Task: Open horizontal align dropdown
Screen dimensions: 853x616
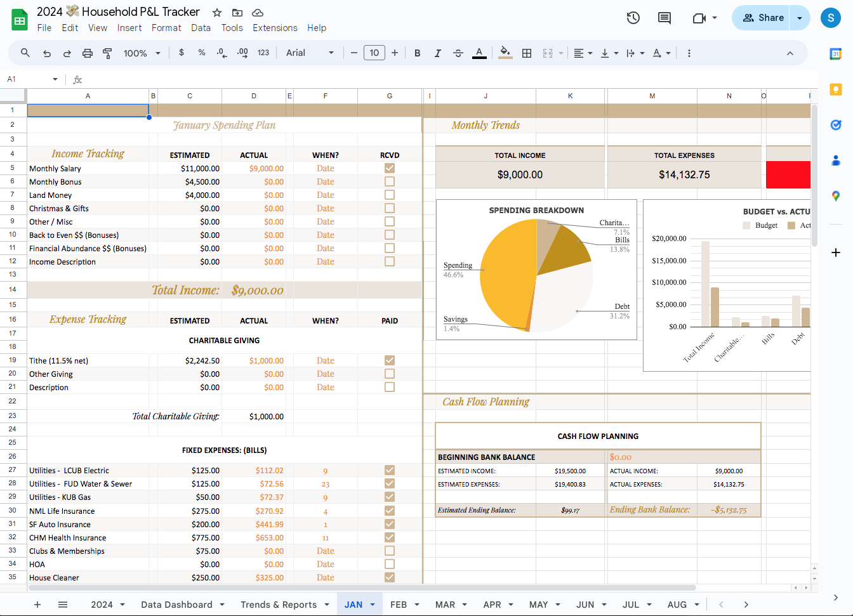Action: tap(583, 53)
